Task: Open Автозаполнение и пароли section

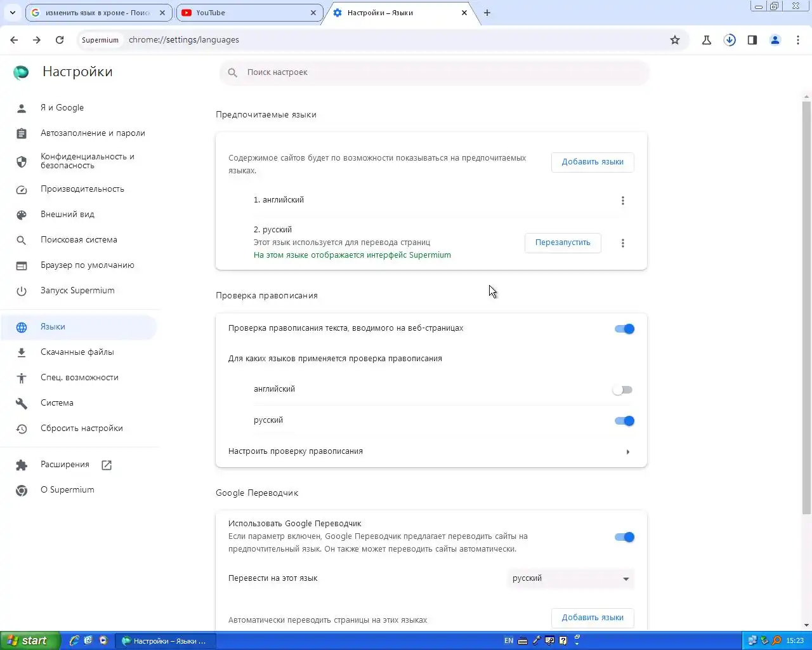Action: point(79,133)
